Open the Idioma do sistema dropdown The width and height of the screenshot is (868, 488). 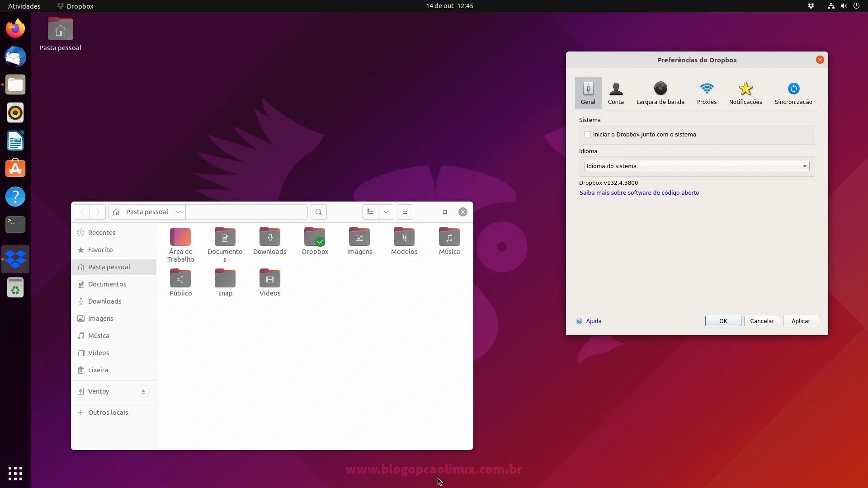(697, 166)
